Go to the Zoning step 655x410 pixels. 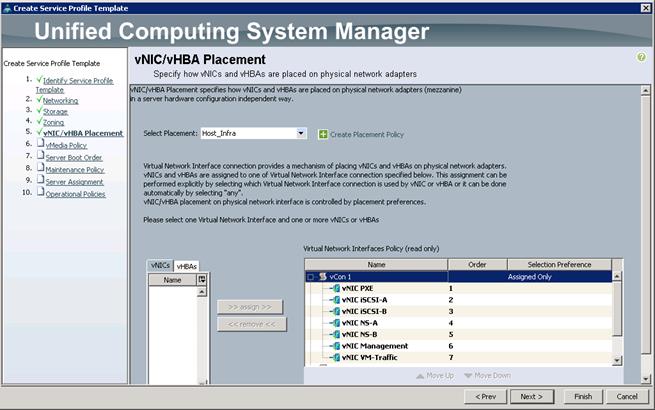[x=53, y=122]
